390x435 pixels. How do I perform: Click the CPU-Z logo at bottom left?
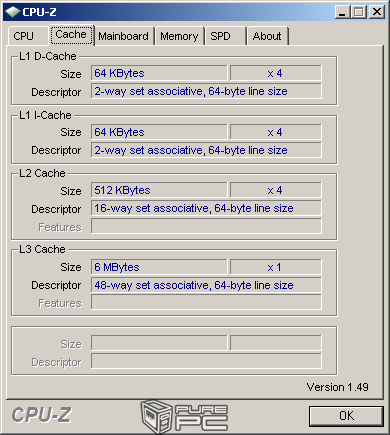[41, 415]
